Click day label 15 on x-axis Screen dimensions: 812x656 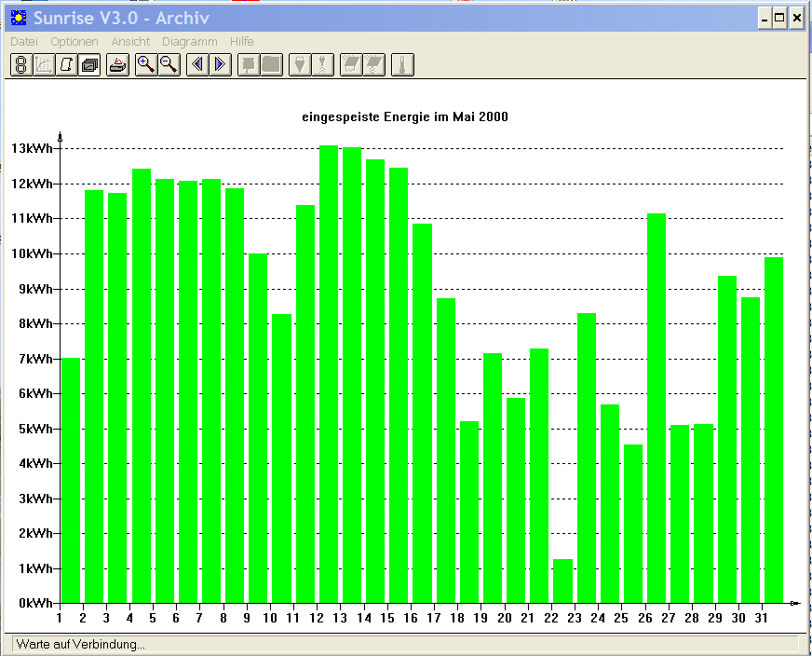point(386,618)
